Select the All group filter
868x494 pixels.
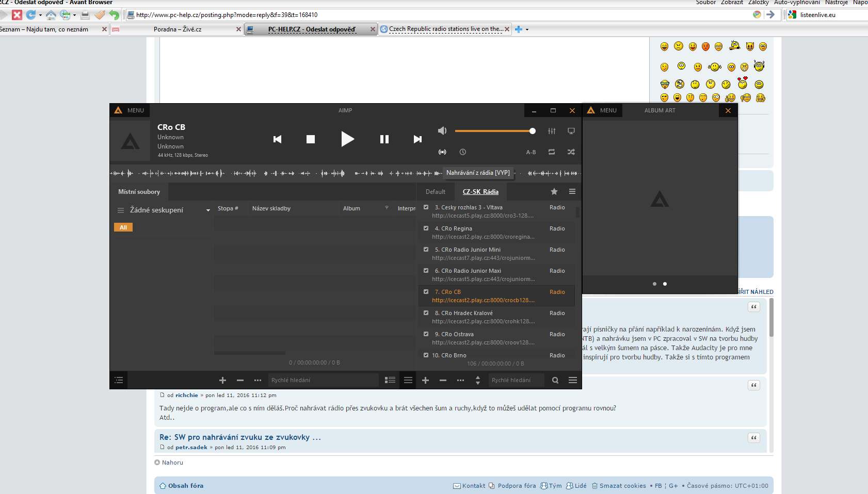point(123,227)
